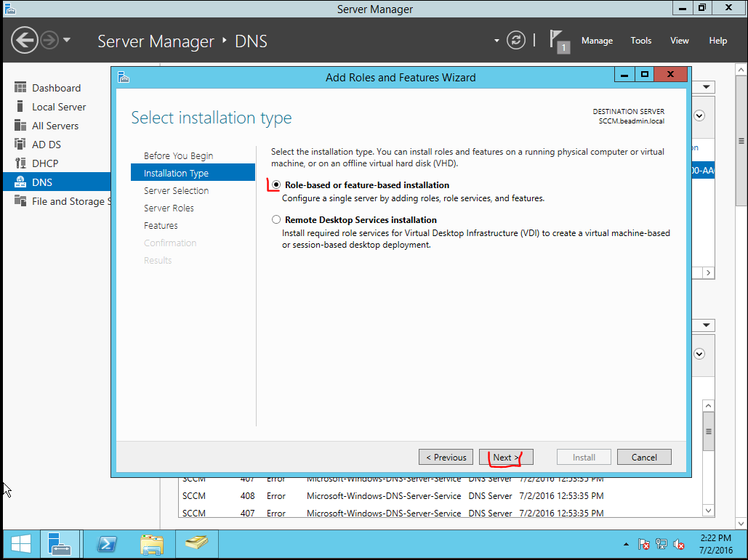This screenshot has height=560, width=748.
Task: Click the events list scroll up arrow
Action: point(709,405)
